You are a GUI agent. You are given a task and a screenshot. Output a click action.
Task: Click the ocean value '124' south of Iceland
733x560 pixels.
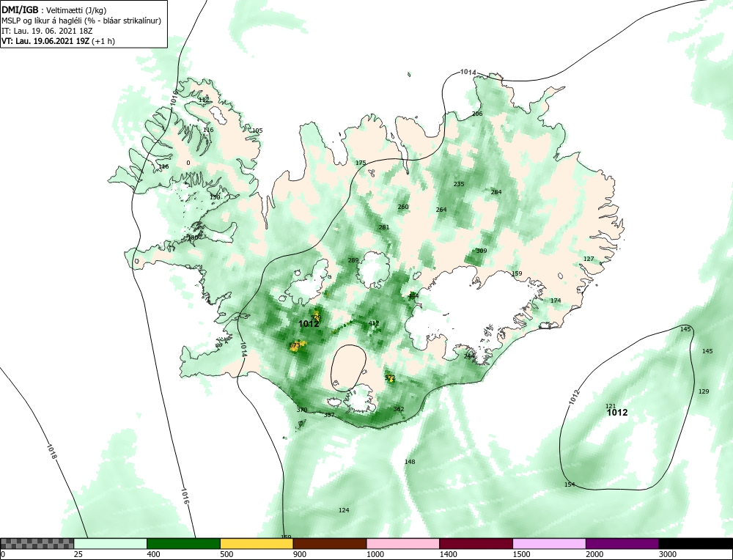(344, 510)
